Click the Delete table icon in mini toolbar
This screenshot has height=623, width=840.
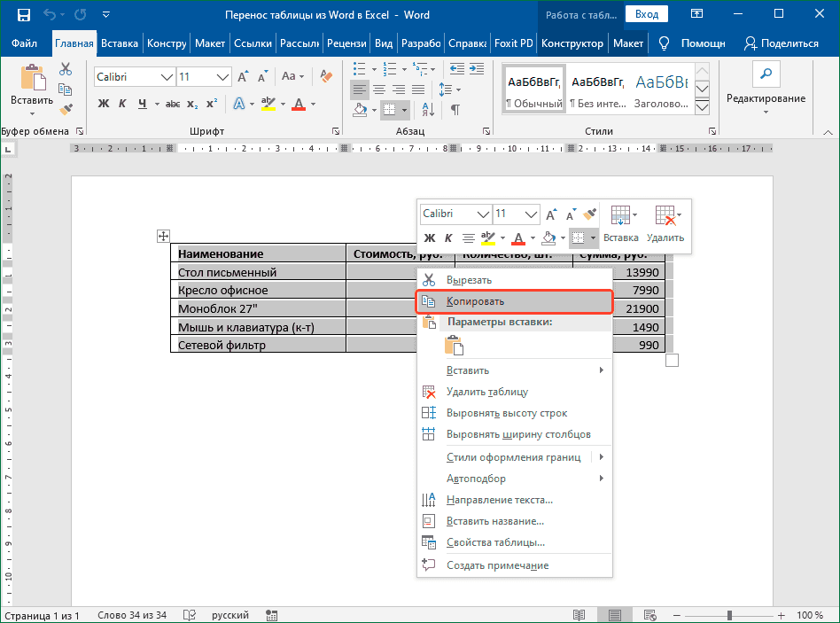click(x=665, y=215)
